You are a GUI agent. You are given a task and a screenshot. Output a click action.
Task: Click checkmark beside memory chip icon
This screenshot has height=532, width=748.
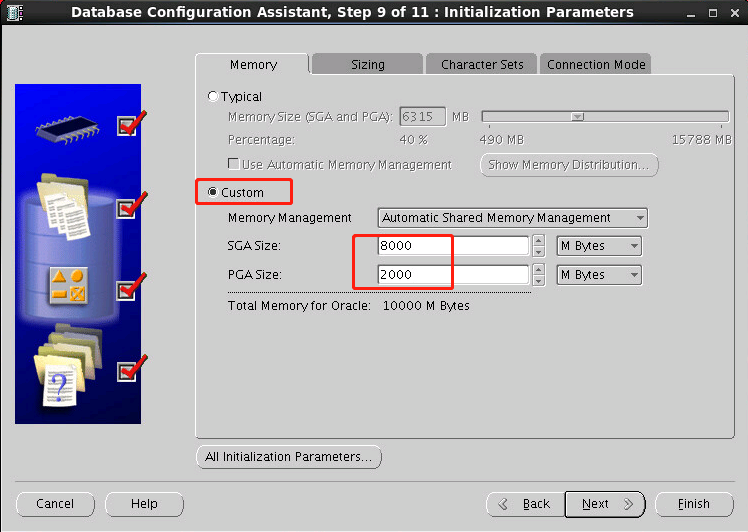pyautogui.click(x=131, y=124)
